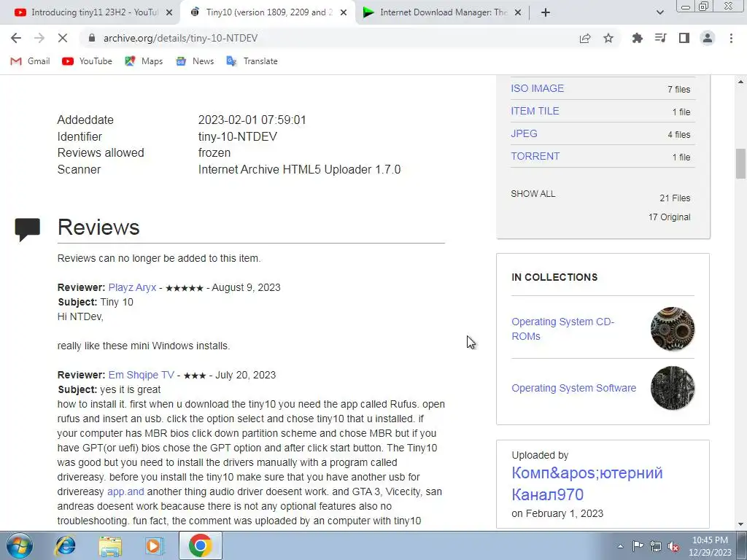Click the forward navigation arrow
Viewport: 747px width, 560px height.
(39, 38)
